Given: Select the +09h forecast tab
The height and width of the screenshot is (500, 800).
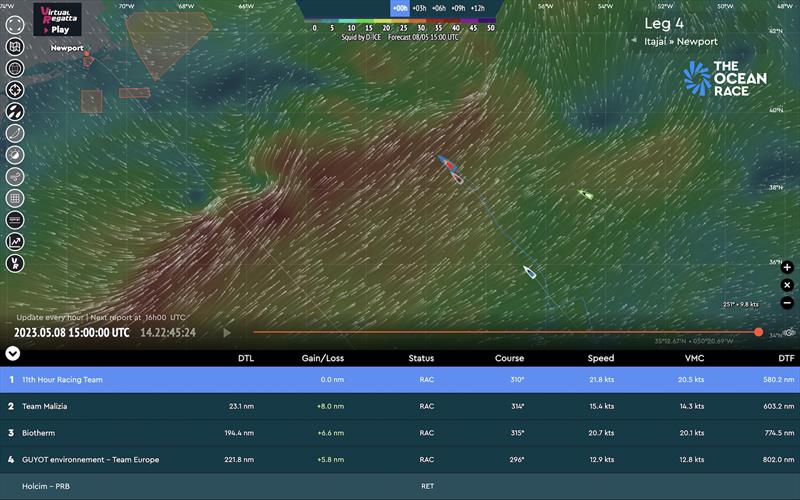Looking at the screenshot, I should 458,8.
